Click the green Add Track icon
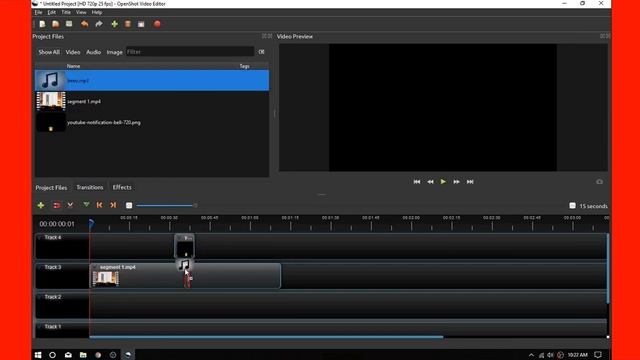The width and height of the screenshot is (640, 360). coord(41,205)
